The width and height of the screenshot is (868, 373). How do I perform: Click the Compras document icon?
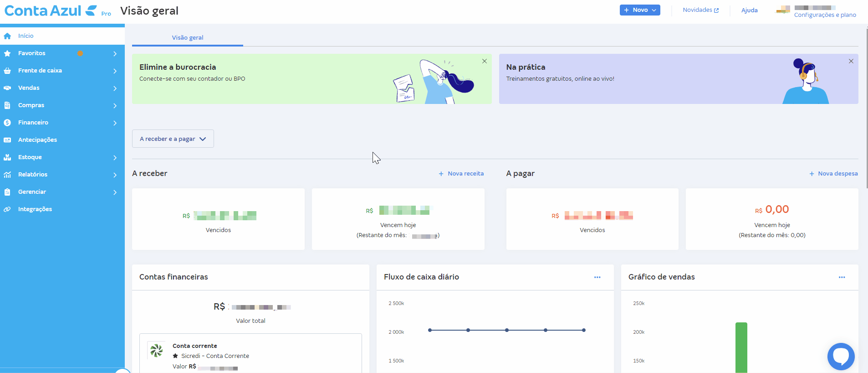click(x=7, y=105)
